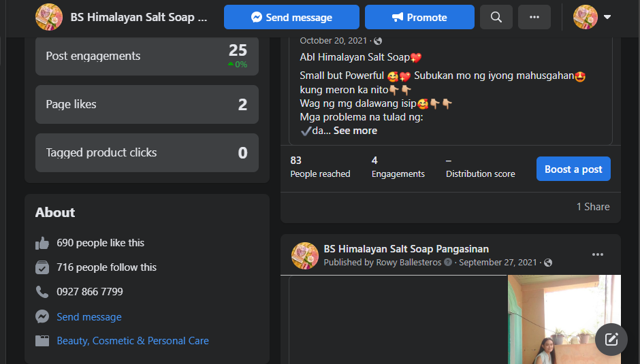Screen dimensions: 640x364
Task: Expand post text with See more
Action: tap(355, 131)
